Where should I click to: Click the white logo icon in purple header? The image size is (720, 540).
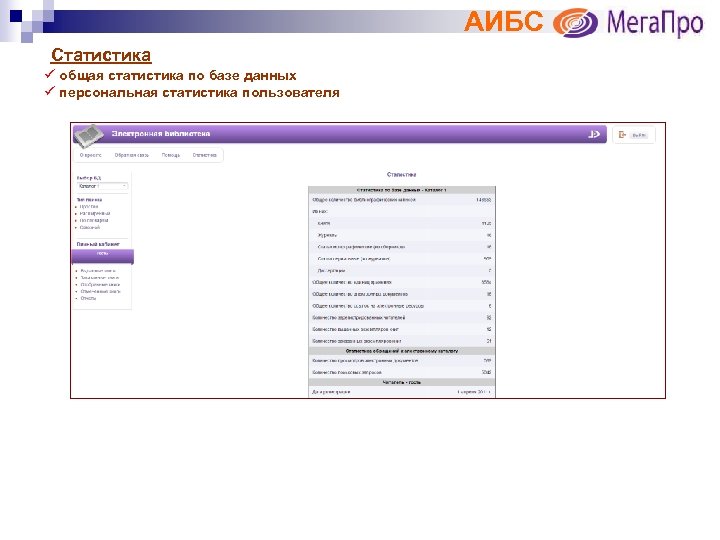[594, 134]
